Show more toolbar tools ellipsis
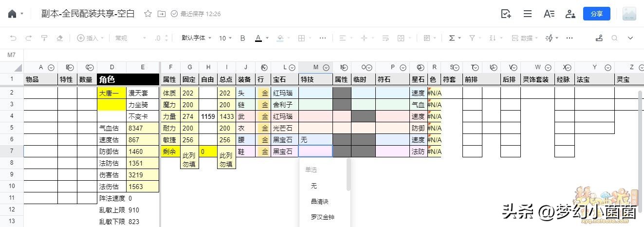This screenshot has width=644, height=227. coord(570,38)
